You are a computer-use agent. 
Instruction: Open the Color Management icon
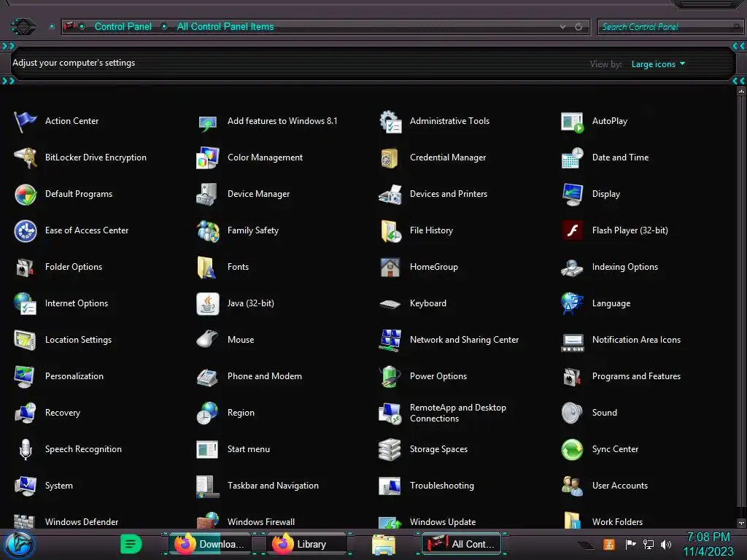208,157
